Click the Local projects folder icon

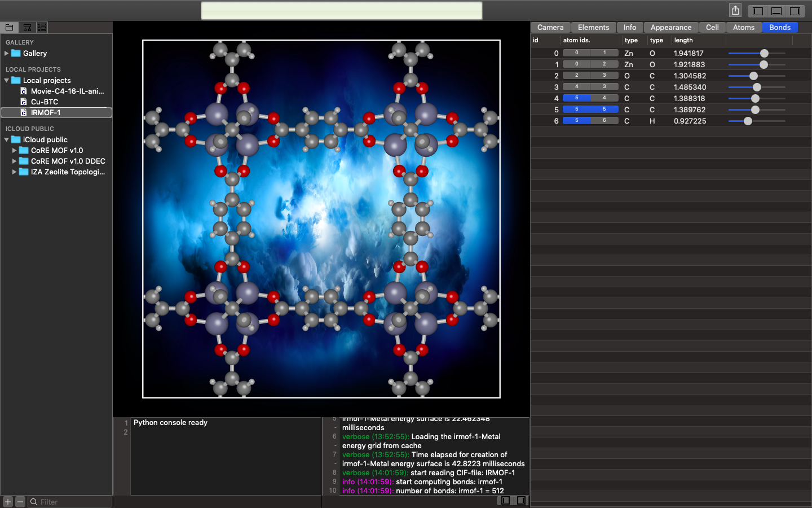[x=16, y=80]
